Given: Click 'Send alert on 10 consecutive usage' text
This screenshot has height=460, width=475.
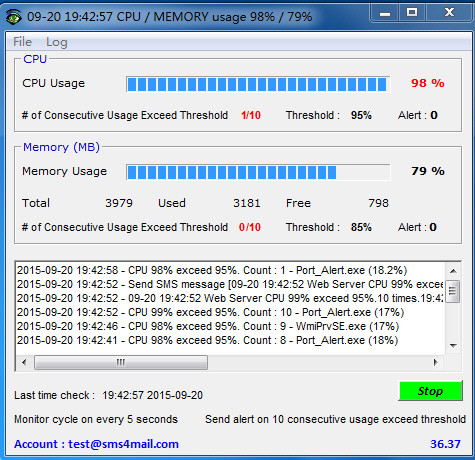Looking at the screenshot, I should 335,419.
